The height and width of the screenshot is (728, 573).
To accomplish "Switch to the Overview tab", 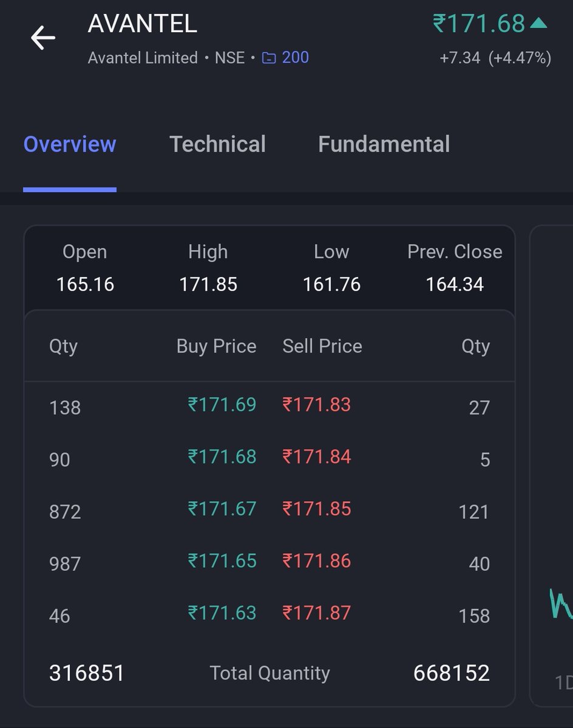I will click(x=70, y=144).
